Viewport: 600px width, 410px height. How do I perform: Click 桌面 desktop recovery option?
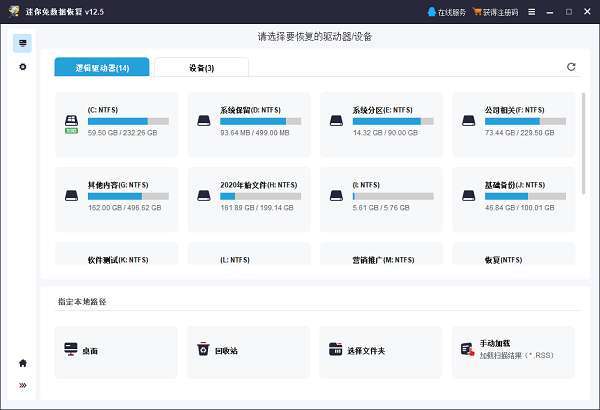pos(117,351)
